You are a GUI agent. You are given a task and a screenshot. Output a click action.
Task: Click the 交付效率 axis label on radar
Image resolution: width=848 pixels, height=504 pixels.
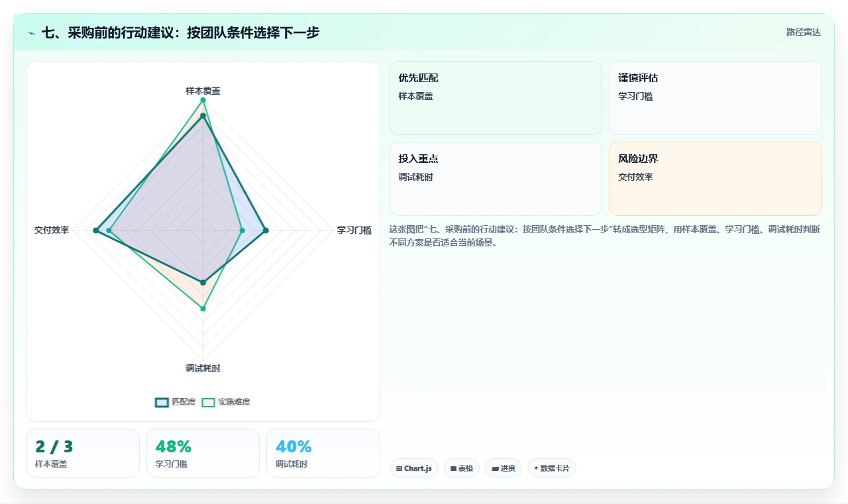pyautogui.click(x=52, y=230)
